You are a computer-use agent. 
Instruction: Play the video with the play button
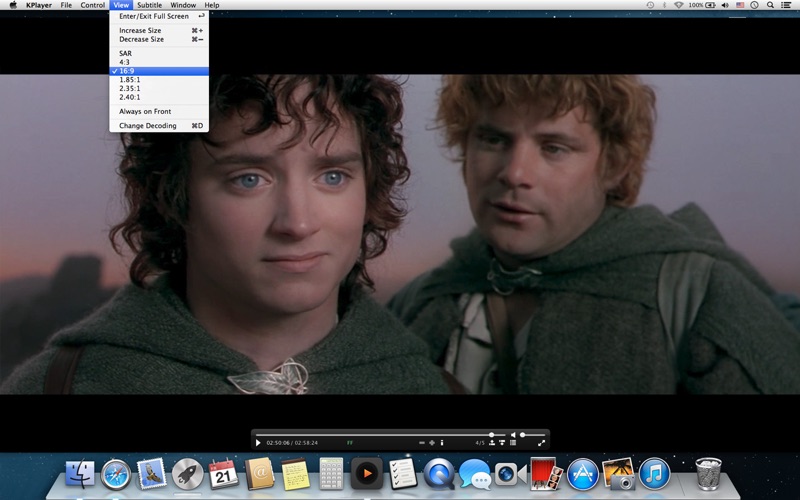click(258, 443)
